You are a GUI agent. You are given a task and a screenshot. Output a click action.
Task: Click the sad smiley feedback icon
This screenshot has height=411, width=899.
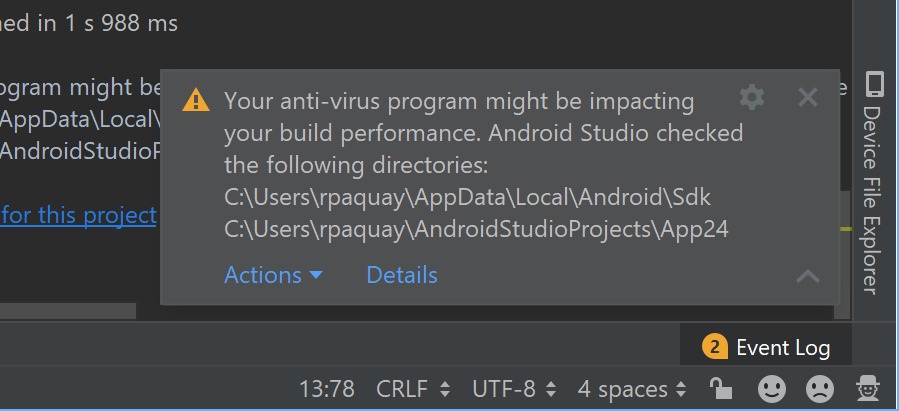(x=820, y=388)
